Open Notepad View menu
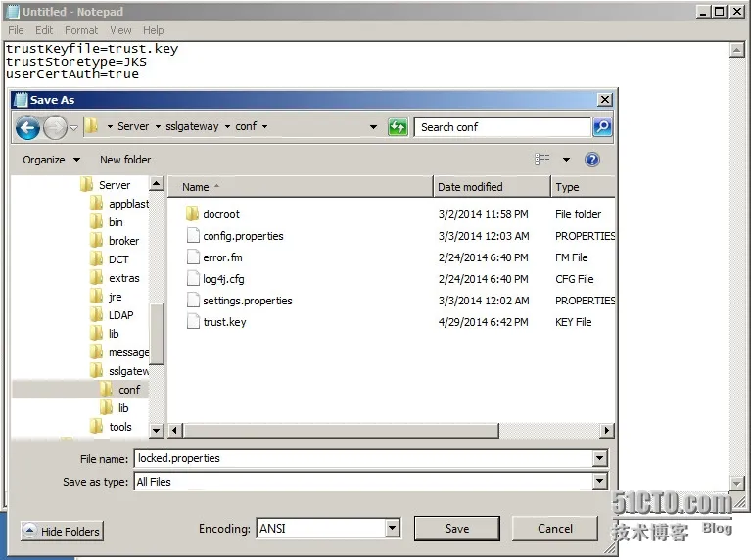This screenshot has width=751, height=560. (120, 30)
